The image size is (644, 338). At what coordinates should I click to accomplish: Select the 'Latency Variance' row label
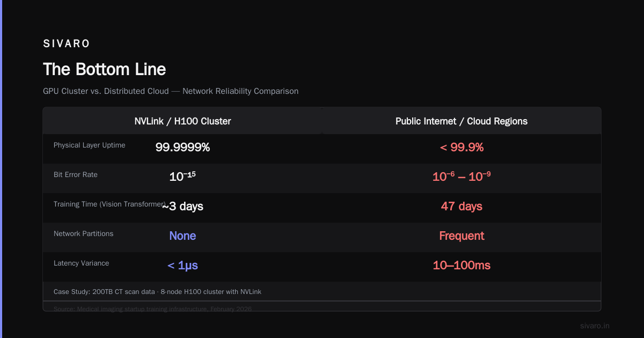click(x=82, y=263)
